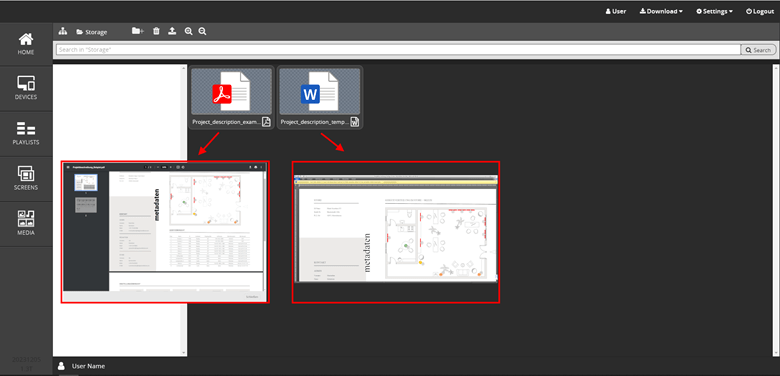This screenshot has height=376, width=780.
Task: Click the Storage folder breadcrumb
Action: pos(92,32)
